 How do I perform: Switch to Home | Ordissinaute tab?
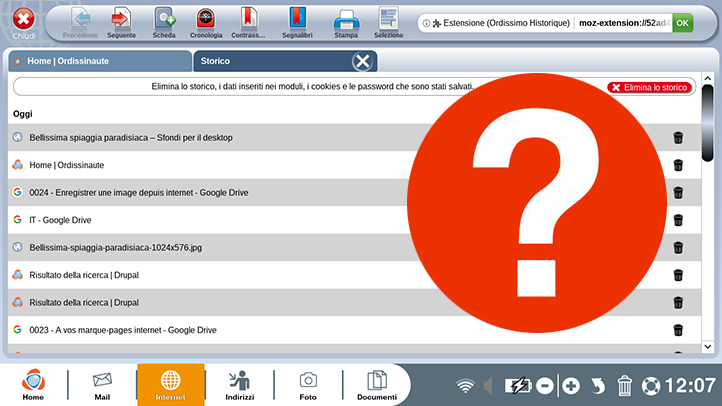pyautogui.click(x=100, y=61)
